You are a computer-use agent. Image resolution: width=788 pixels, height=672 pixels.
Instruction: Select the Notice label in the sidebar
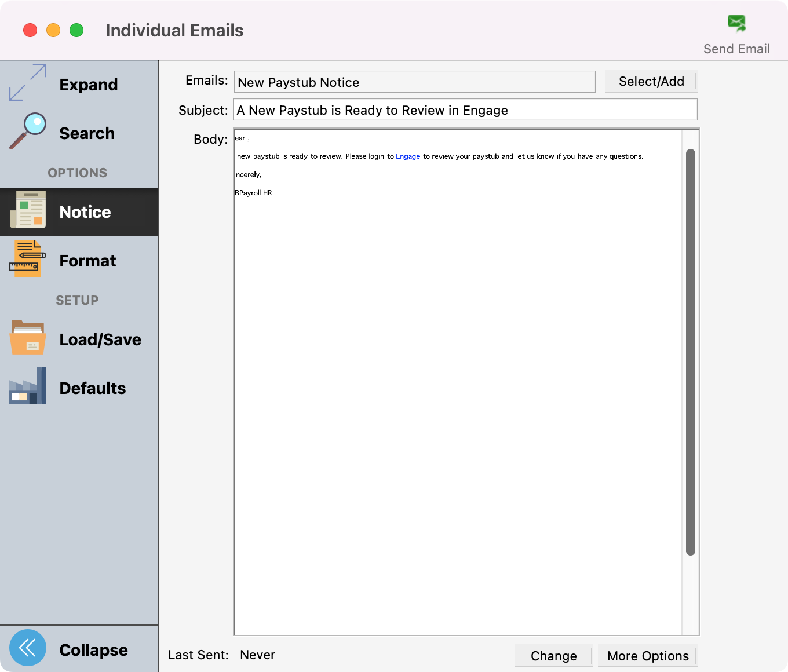(x=85, y=212)
